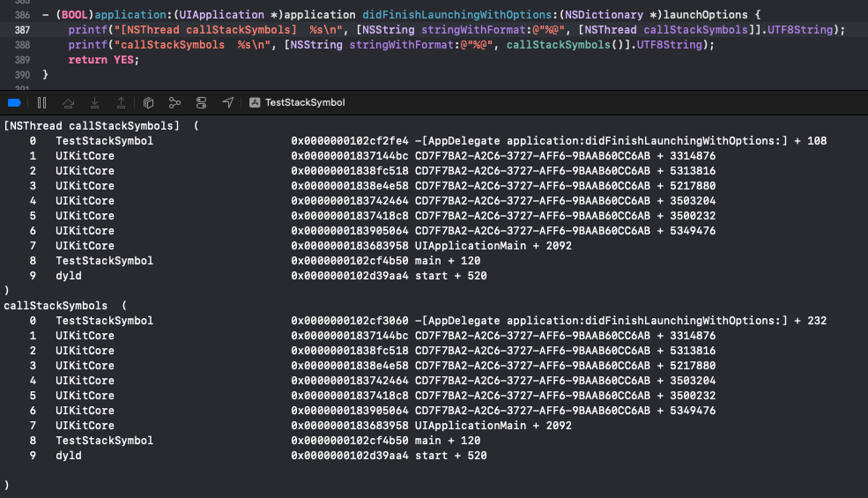Open the TestStackSymbol process jump bar

[x=305, y=102]
